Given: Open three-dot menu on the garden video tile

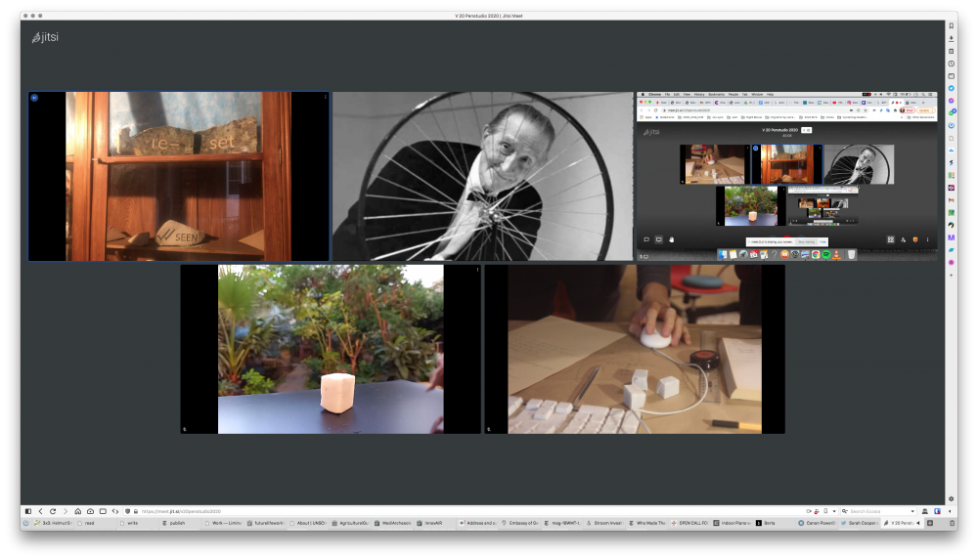Looking at the screenshot, I should (x=477, y=270).
